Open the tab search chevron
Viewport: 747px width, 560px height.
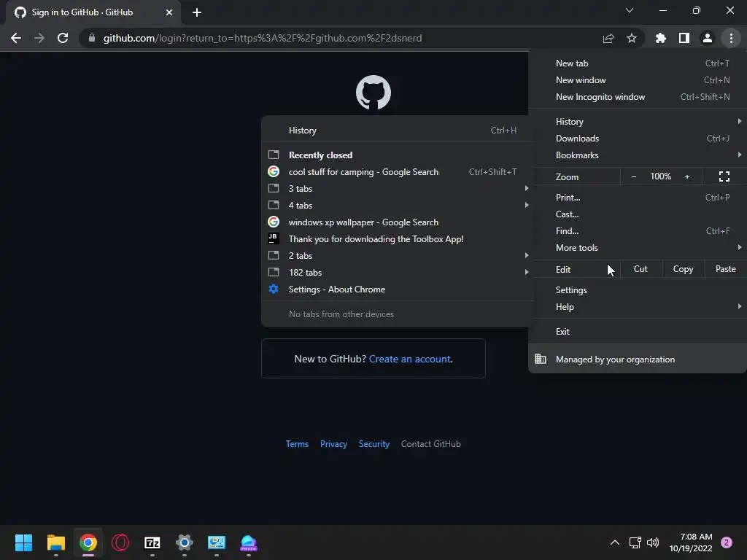[x=630, y=10]
